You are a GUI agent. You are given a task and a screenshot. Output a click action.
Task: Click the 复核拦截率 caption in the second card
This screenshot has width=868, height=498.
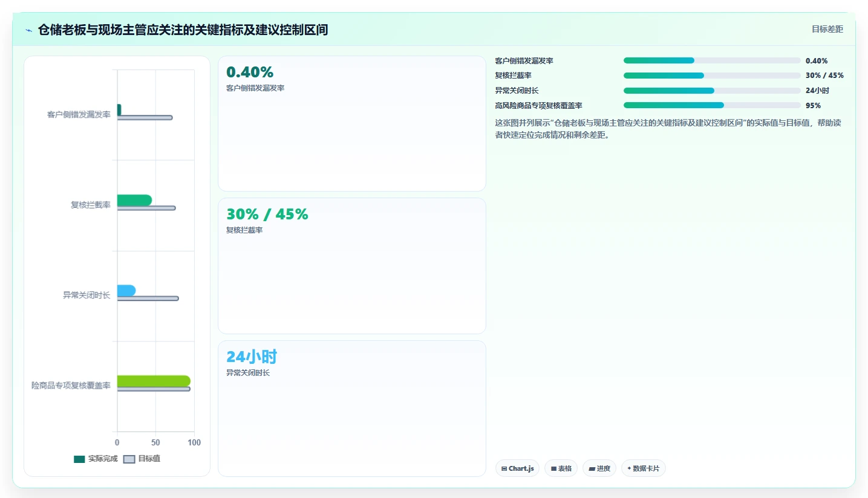(x=244, y=230)
